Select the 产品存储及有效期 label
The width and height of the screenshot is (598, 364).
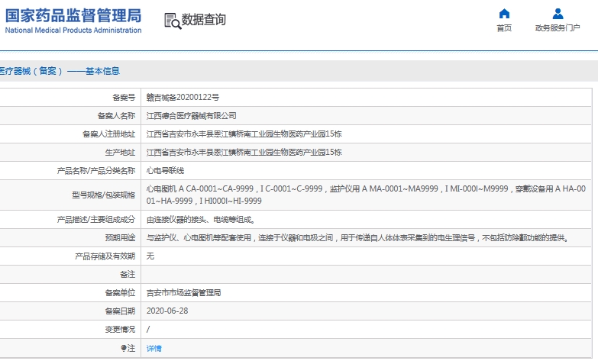(105, 256)
